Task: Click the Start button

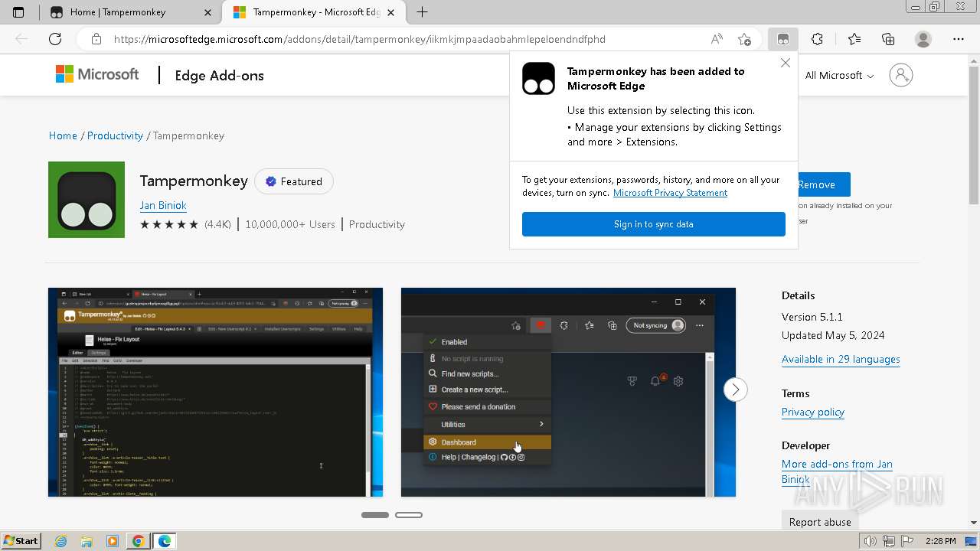Action: [21, 541]
